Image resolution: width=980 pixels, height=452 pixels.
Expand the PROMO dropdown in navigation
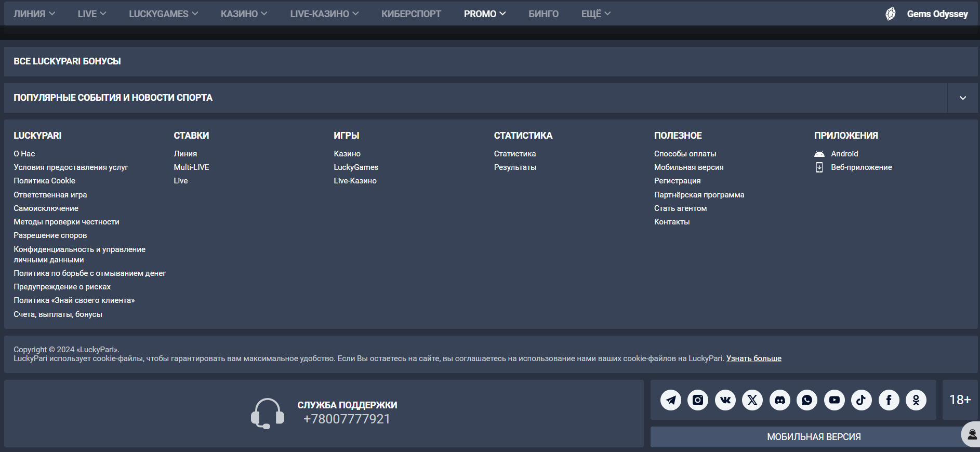point(484,14)
